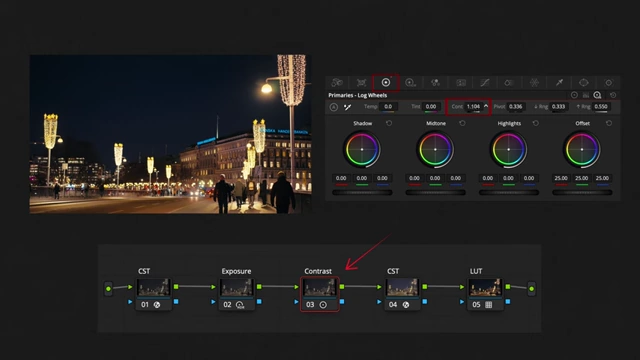This screenshot has width=640, height=360.
Task: Open the Color Match palette
Action: point(361,83)
